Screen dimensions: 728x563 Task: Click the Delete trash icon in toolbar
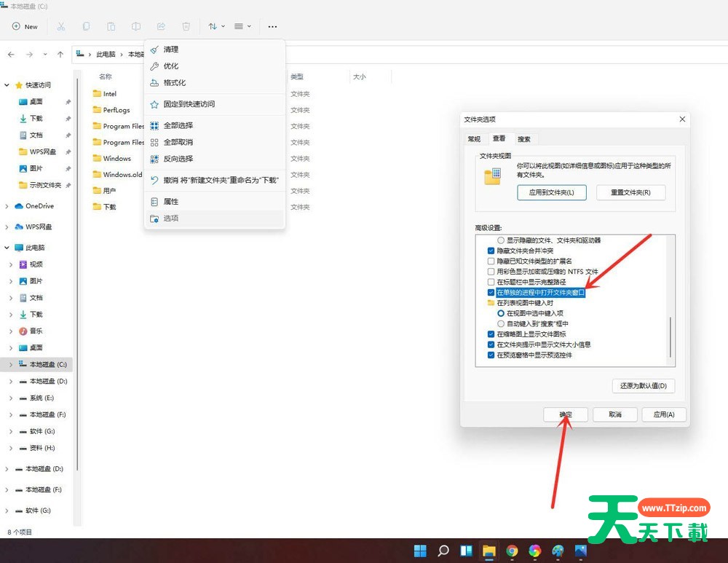[x=186, y=26]
